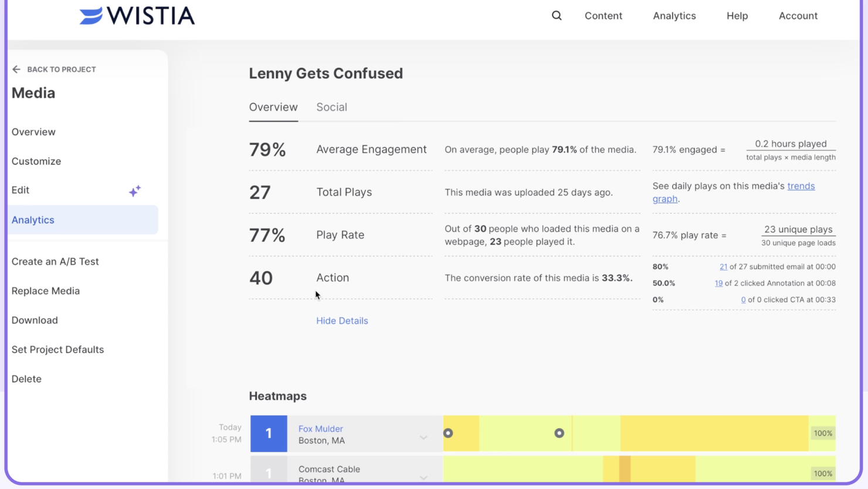This screenshot has height=489, width=868.
Task: Click Download in the sidebar
Action: point(35,320)
